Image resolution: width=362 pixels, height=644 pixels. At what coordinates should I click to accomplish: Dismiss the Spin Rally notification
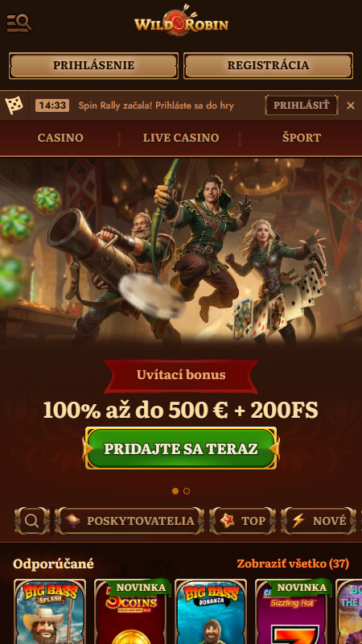tap(350, 105)
